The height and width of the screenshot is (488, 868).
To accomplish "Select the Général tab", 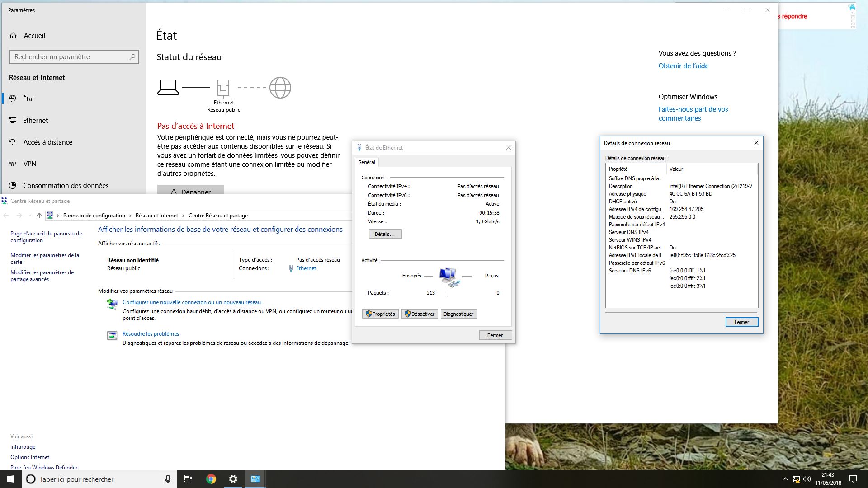I will point(367,162).
